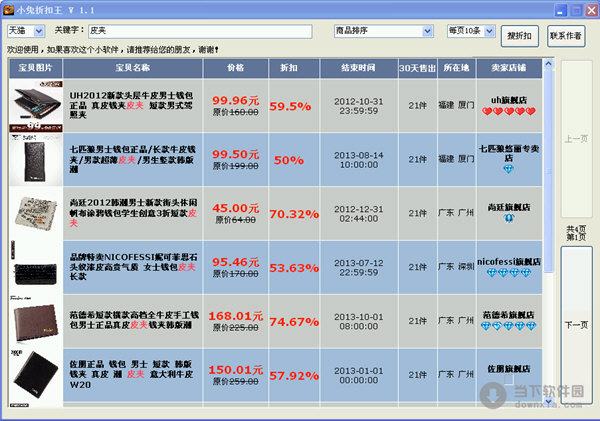The image size is (600, 421).
Task: Open the 七匹狼 long wallet thumbnail
Action: pos(36,160)
